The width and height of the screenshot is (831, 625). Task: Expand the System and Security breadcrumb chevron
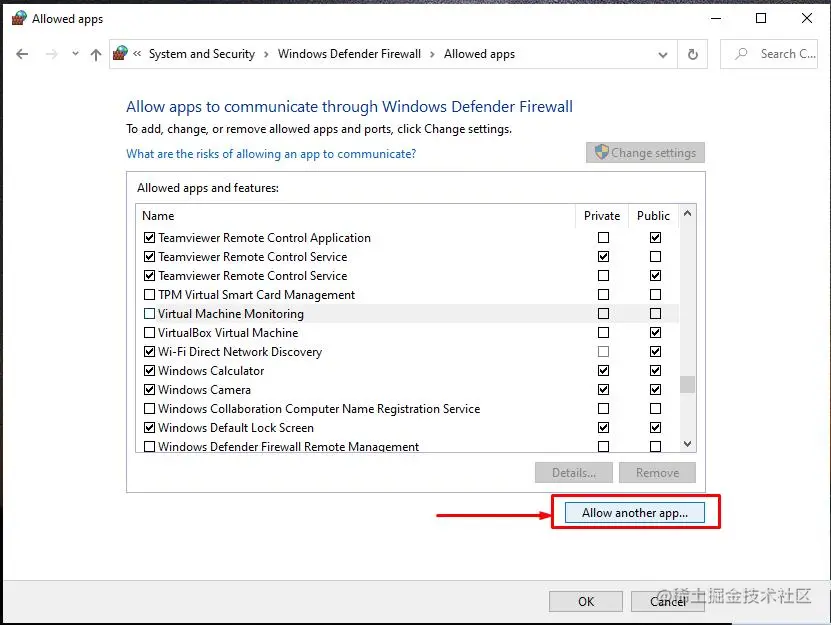266,54
